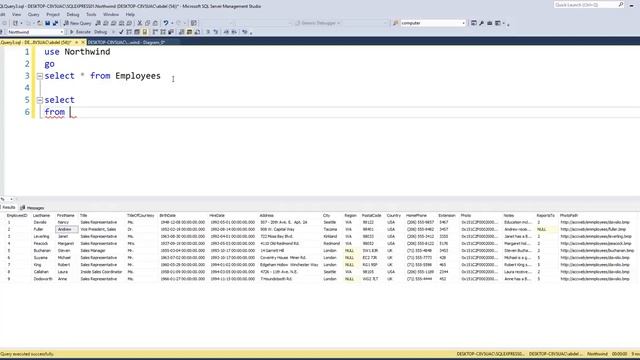Viewport: 640px width, 360px height.
Task: Click the Paste icon in the toolbar
Action: point(155,23)
